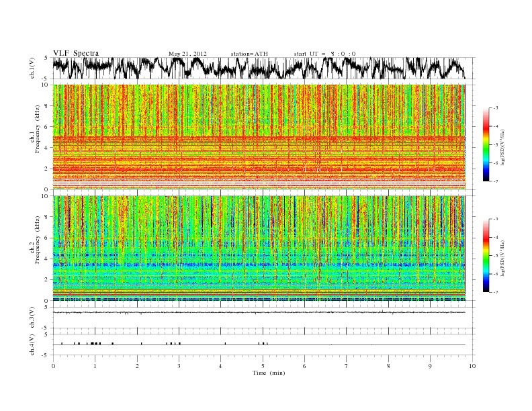The width and height of the screenshot is (532, 411).
Task: Click time-axis tick label '10'
Action: pos(472,366)
